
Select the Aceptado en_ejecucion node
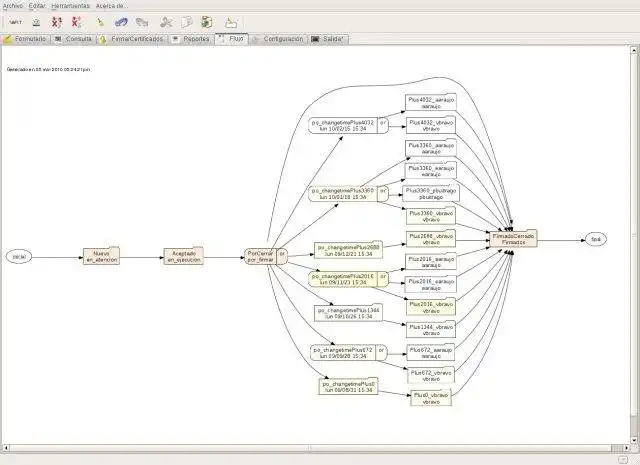coord(184,256)
